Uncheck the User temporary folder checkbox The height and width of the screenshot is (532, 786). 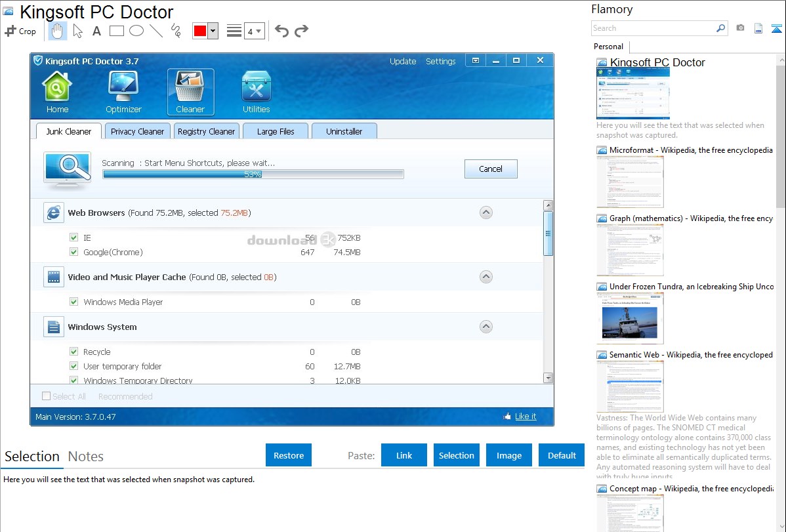74,366
